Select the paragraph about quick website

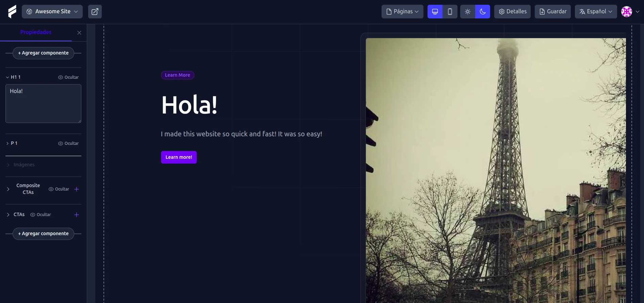click(x=241, y=134)
